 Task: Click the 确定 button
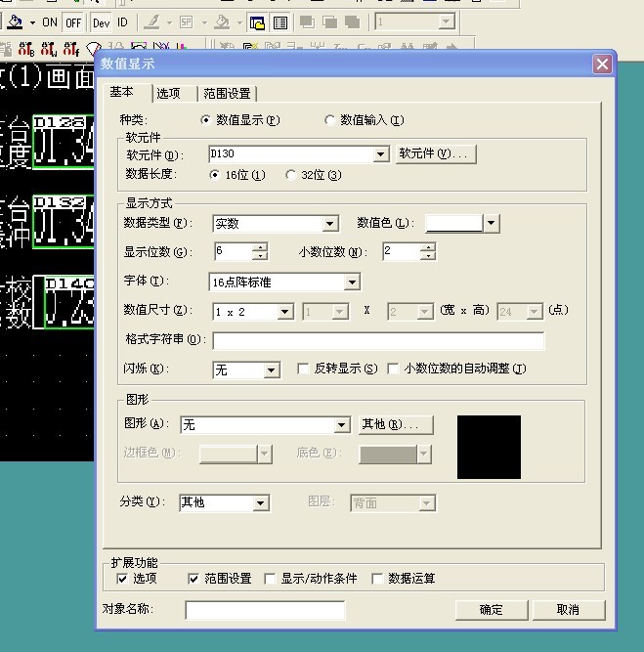pos(492,610)
